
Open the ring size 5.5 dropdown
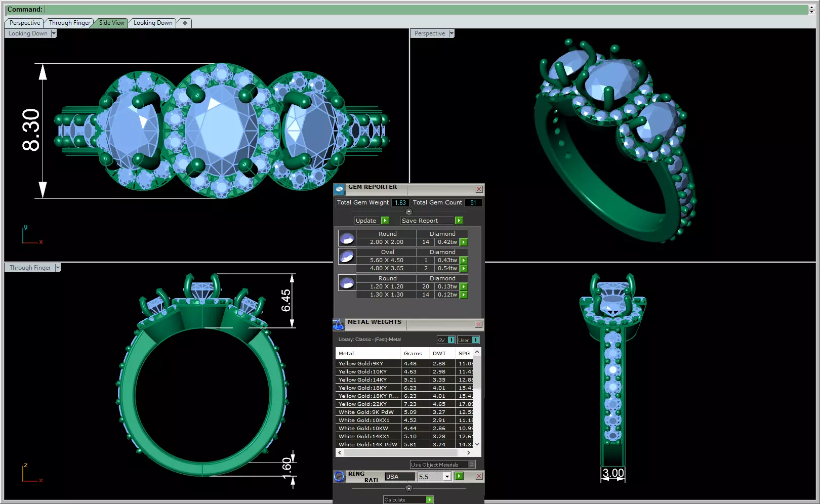(447, 477)
